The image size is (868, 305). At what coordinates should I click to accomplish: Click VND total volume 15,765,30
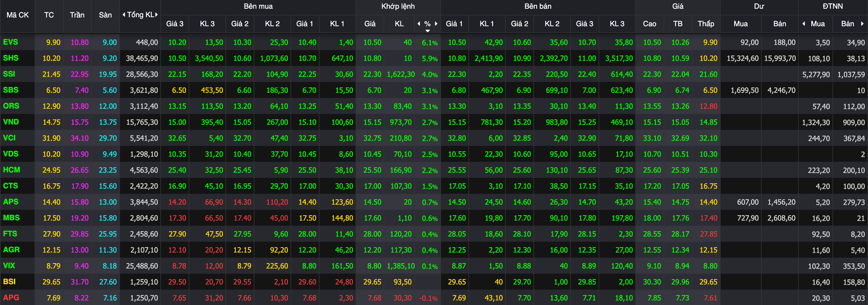coord(142,122)
